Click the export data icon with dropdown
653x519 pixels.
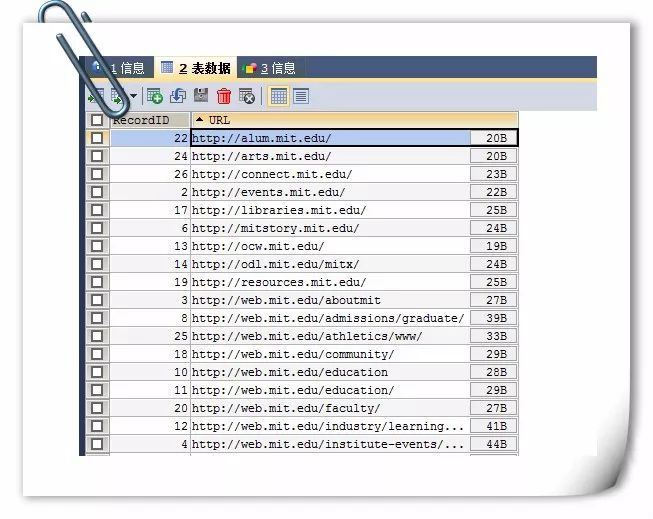tap(117, 96)
